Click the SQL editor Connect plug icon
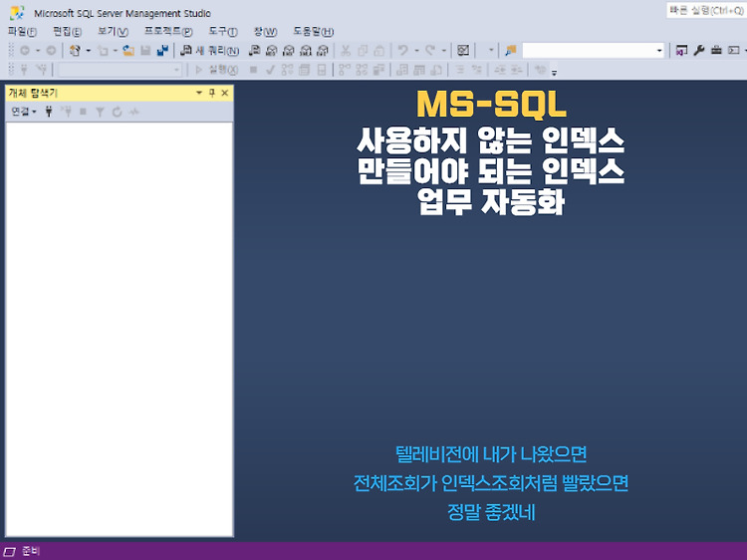 click(x=24, y=70)
